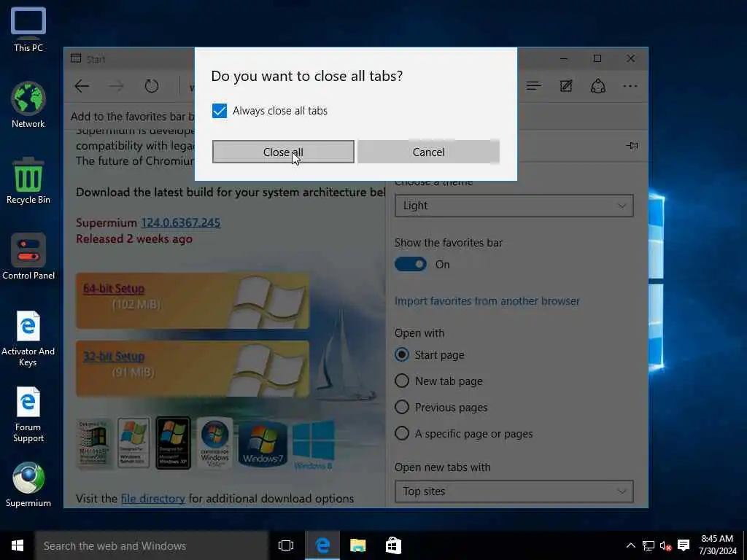747x560 pixels.
Task: Open the Windows Start menu
Action: pos(18,545)
